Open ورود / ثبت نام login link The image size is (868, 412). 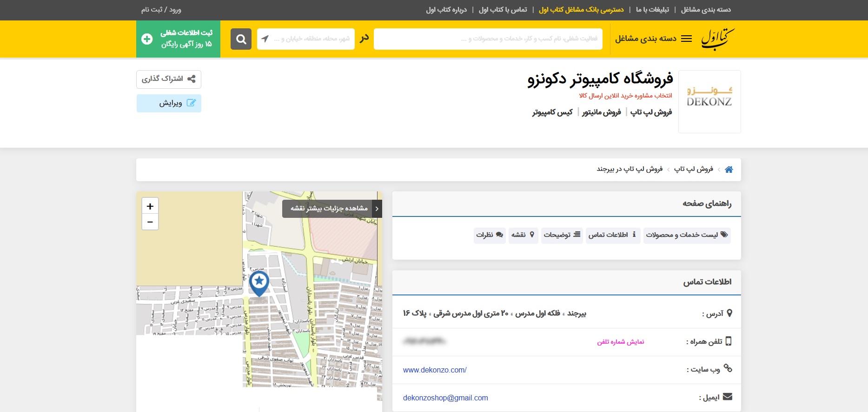tap(161, 10)
